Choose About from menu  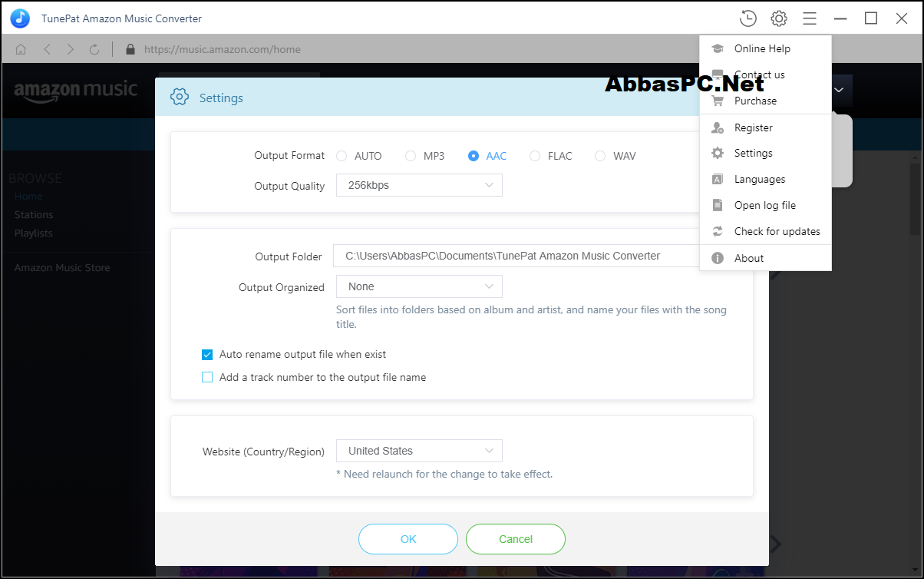point(765,258)
